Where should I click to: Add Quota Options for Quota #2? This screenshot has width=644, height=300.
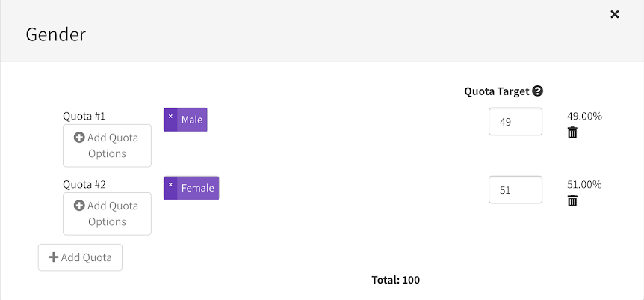107,214
